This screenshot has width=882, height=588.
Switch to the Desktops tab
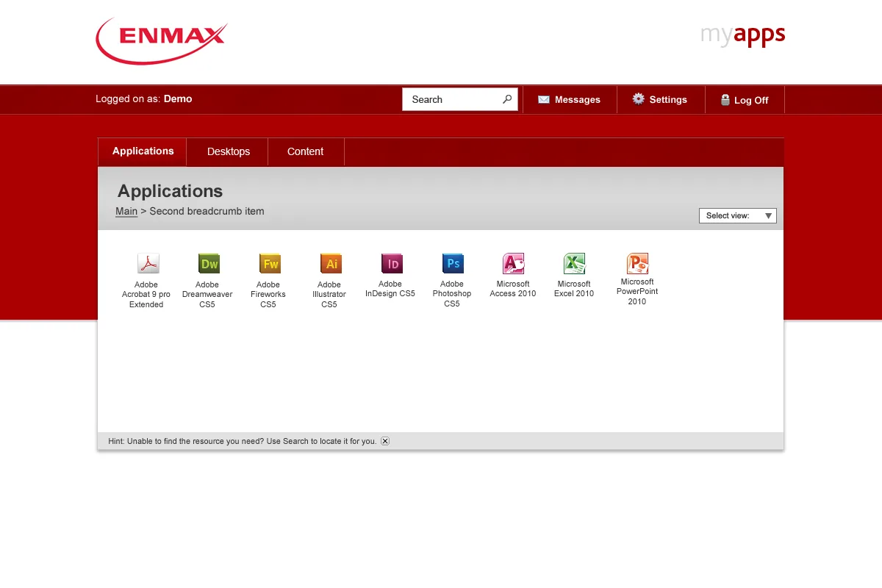[228, 151]
